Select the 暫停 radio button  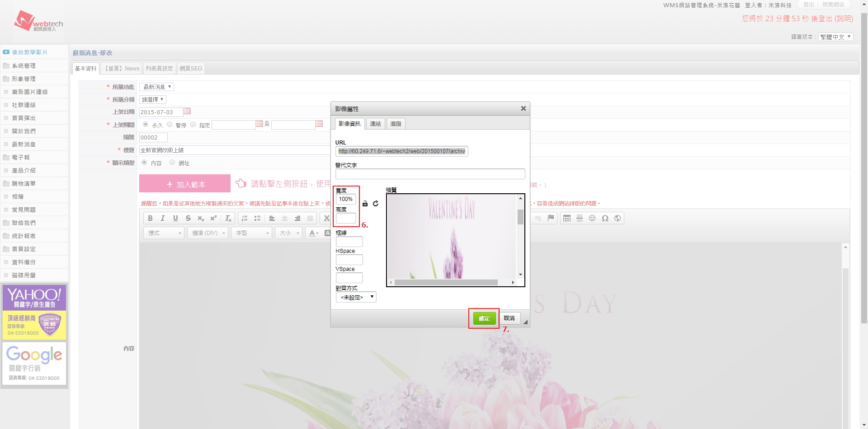(170, 125)
